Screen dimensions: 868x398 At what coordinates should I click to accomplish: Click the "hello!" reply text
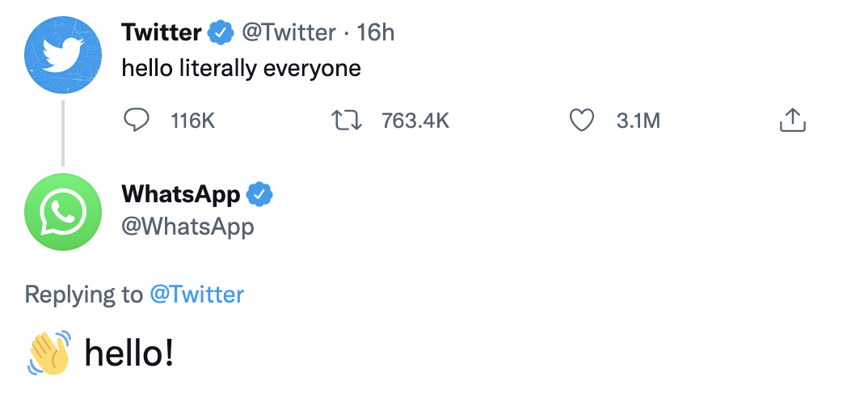129,353
